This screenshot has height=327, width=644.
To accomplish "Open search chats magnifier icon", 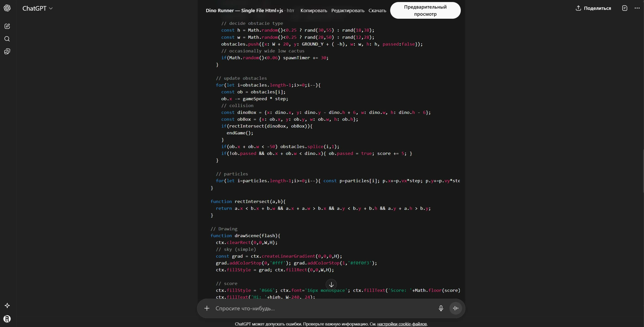I will pyautogui.click(x=7, y=39).
